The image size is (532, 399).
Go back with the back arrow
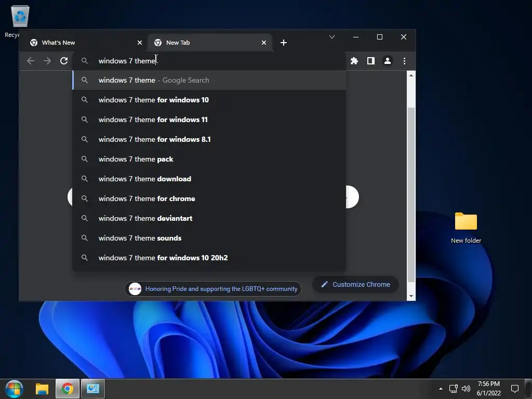31,61
